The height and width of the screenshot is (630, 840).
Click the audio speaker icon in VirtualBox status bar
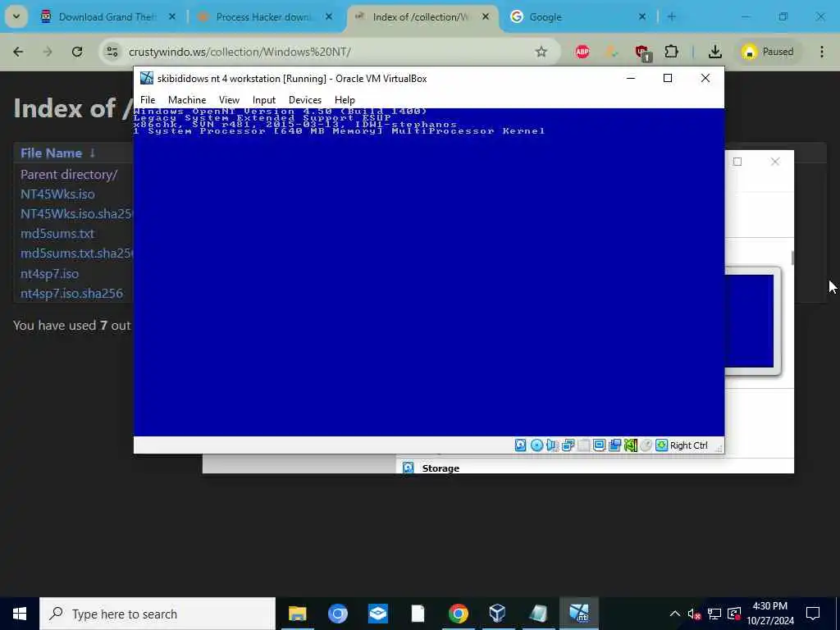(552, 445)
